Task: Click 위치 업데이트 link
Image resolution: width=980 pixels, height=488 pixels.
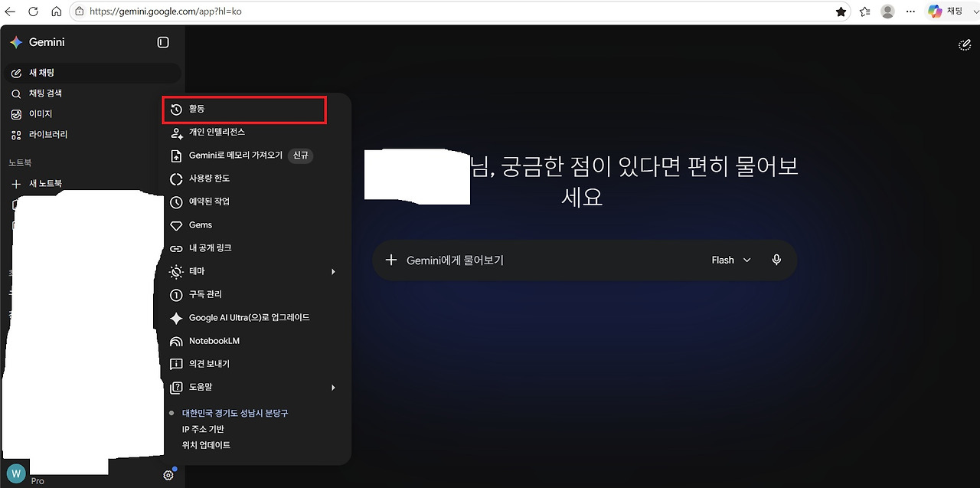Action: coord(206,445)
